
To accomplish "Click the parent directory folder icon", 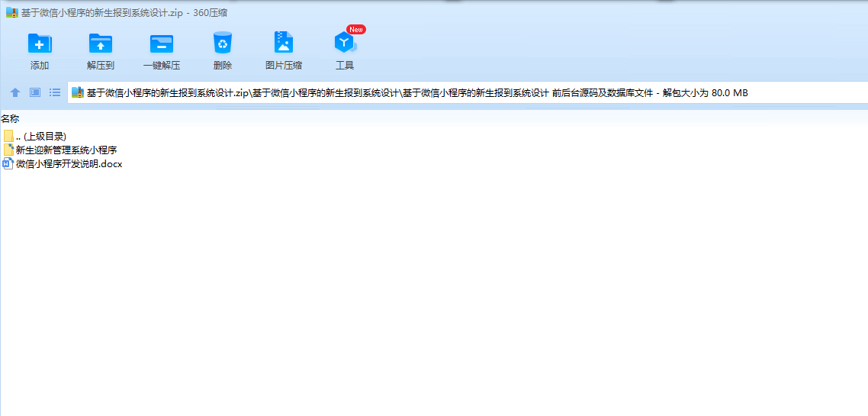I will pyautogui.click(x=8, y=136).
